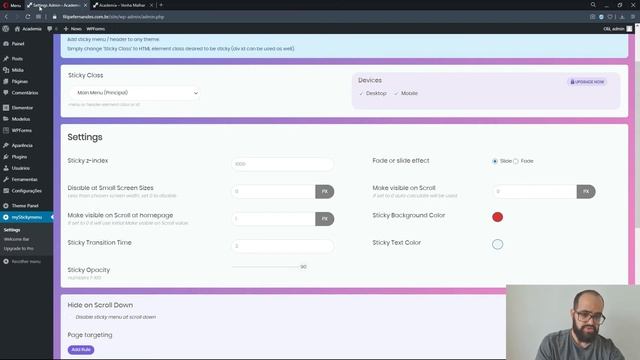
Task: Click Make visible on Scroll at homepage field
Action: coord(273,219)
